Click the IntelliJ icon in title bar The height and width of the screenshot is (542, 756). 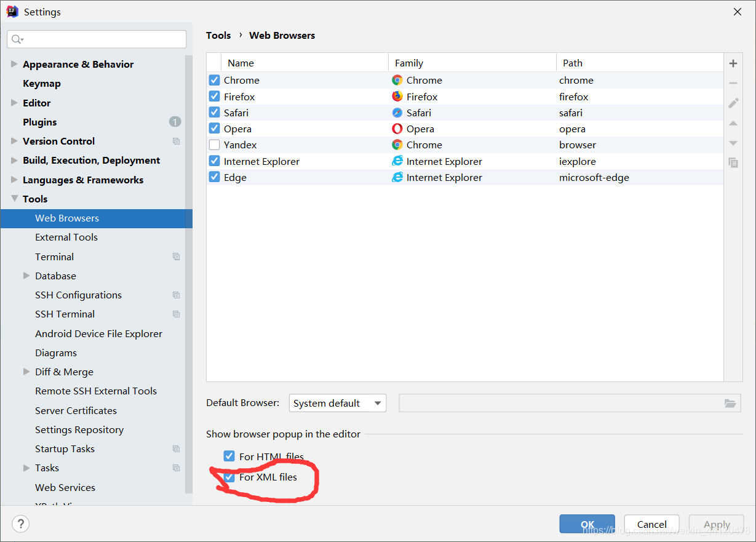pyautogui.click(x=12, y=11)
